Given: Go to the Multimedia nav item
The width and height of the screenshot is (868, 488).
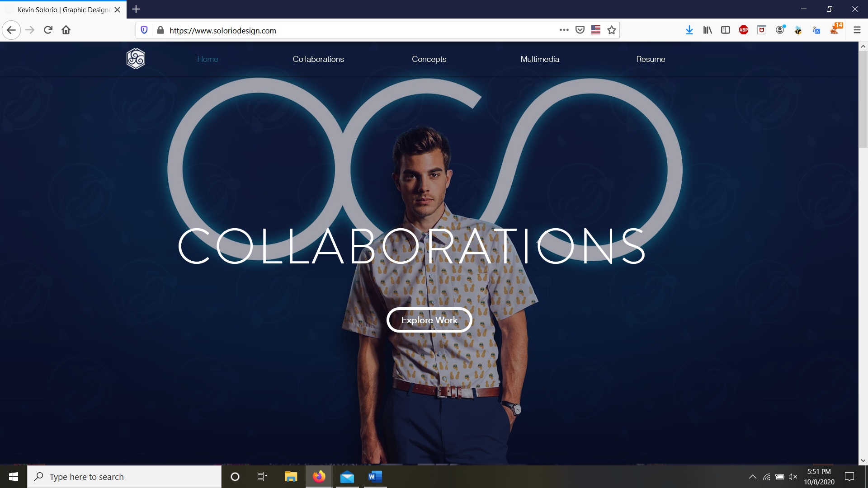Looking at the screenshot, I should [540, 59].
